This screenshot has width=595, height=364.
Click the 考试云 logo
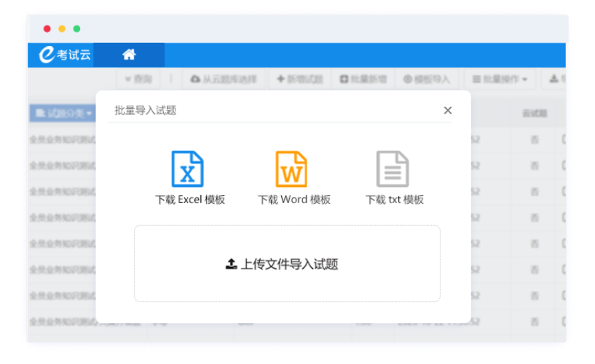coord(64,55)
